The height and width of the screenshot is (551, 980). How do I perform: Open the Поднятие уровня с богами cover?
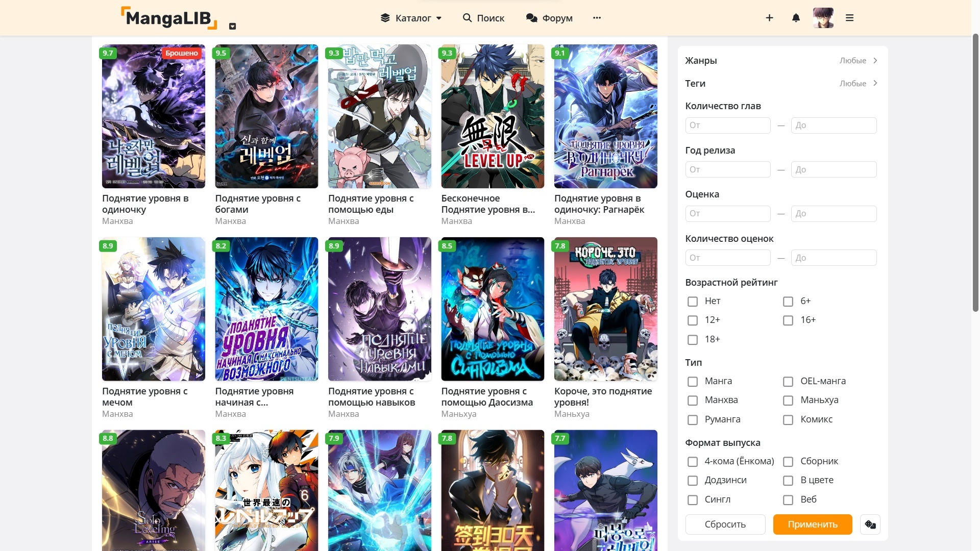point(266,116)
